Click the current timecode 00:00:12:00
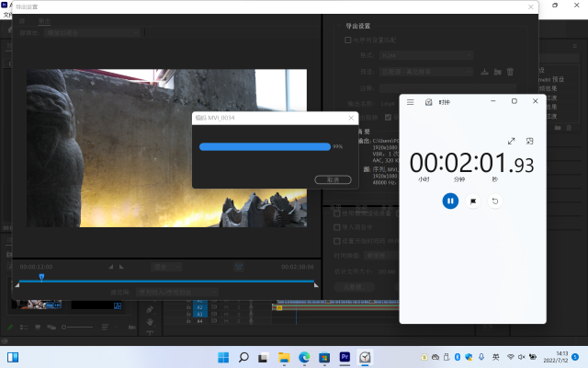 click(x=36, y=267)
